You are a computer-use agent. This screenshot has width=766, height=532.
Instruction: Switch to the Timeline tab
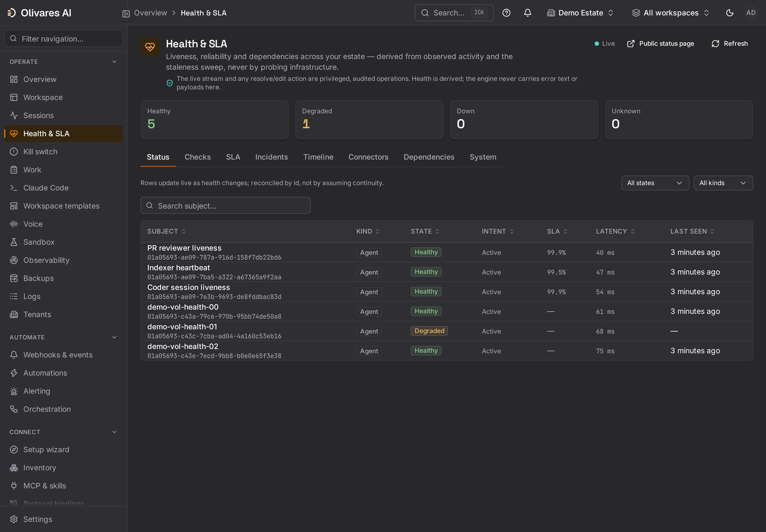(x=318, y=157)
